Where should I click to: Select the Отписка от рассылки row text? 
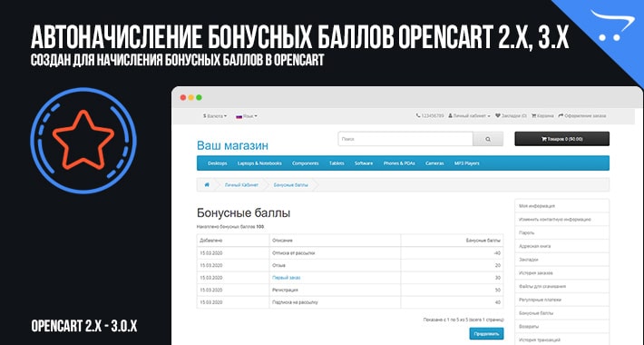click(293, 253)
